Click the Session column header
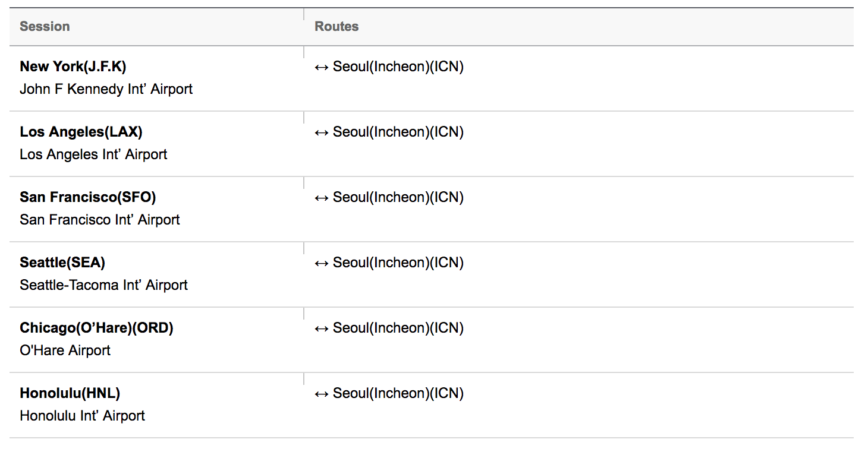Image resolution: width=868 pixels, height=455 pixels. tap(45, 27)
